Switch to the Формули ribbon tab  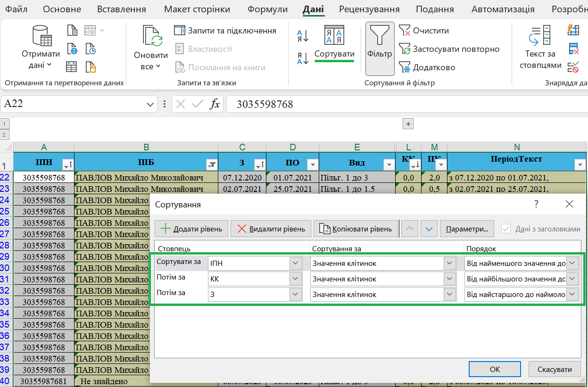(267, 9)
